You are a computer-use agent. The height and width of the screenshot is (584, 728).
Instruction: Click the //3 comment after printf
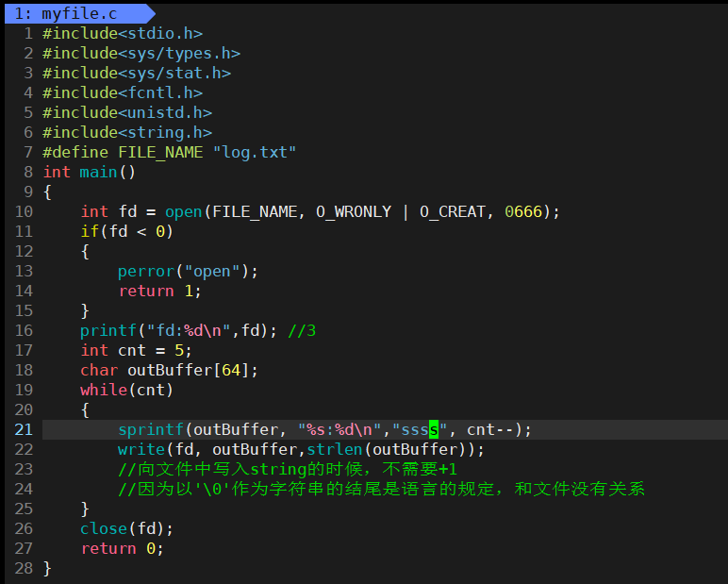(x=302, y=330)
